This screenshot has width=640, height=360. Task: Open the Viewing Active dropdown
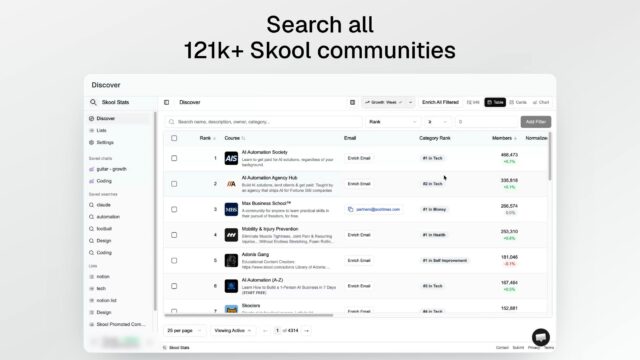click(233, 331)
